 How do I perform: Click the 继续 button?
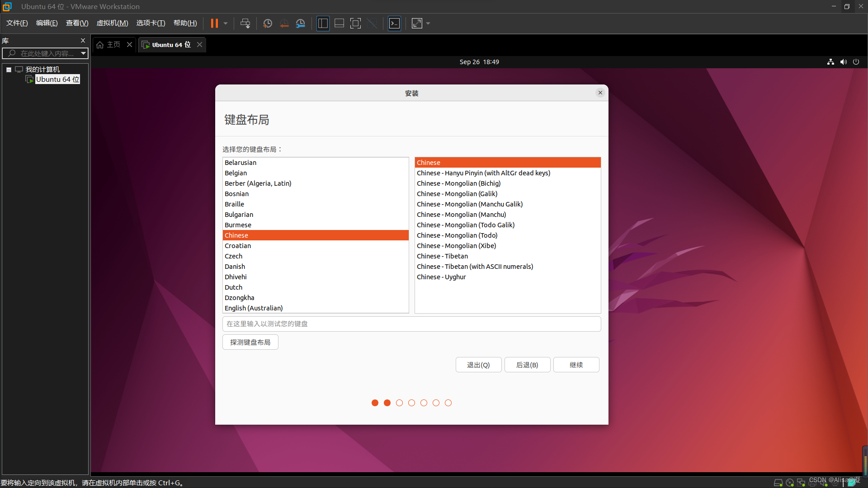pyautogui.click(x=576, y=365)
